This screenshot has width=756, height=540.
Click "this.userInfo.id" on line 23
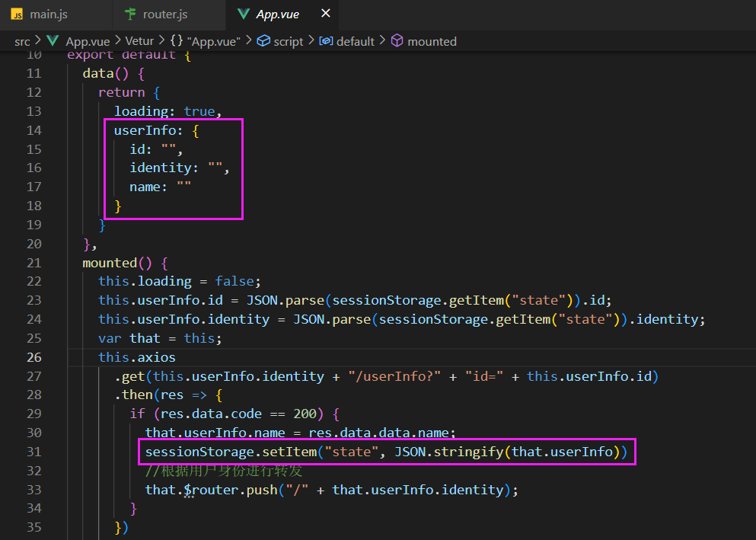coord(161,300)
